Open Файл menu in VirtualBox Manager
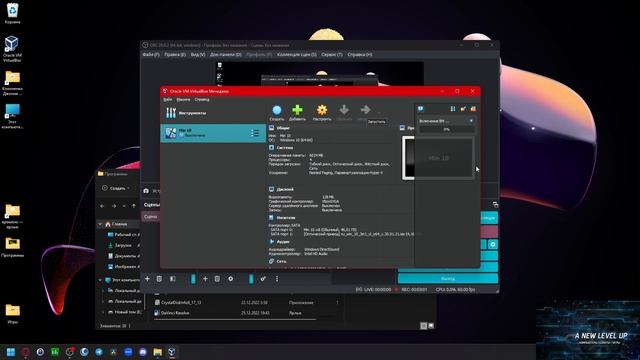This screenshot has height=360, width=640. point(168,100)
